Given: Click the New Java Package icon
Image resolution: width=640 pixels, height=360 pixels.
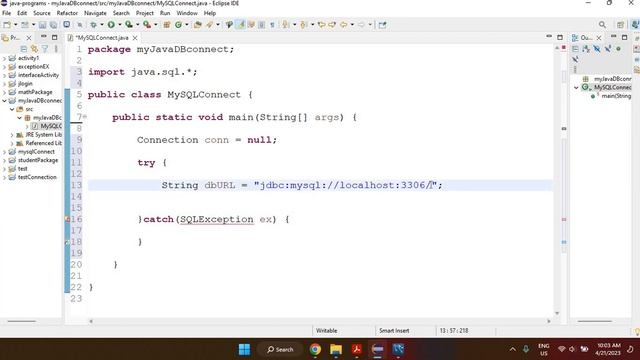Looking at the screenshot, I should tap(167, 25).
